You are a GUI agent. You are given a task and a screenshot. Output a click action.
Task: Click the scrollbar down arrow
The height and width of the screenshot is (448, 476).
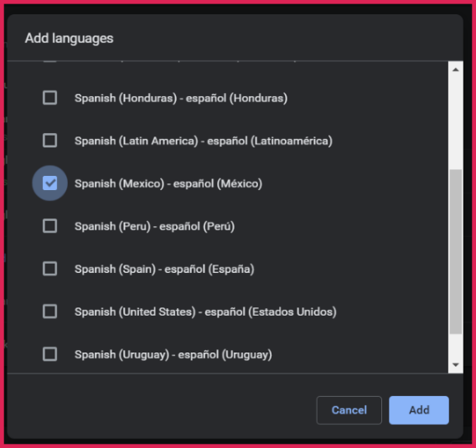455,365
